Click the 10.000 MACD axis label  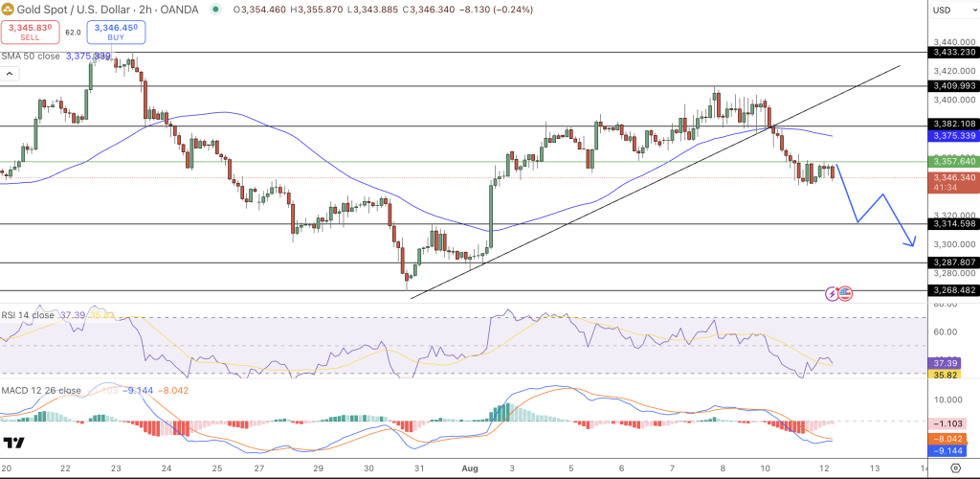947,399
